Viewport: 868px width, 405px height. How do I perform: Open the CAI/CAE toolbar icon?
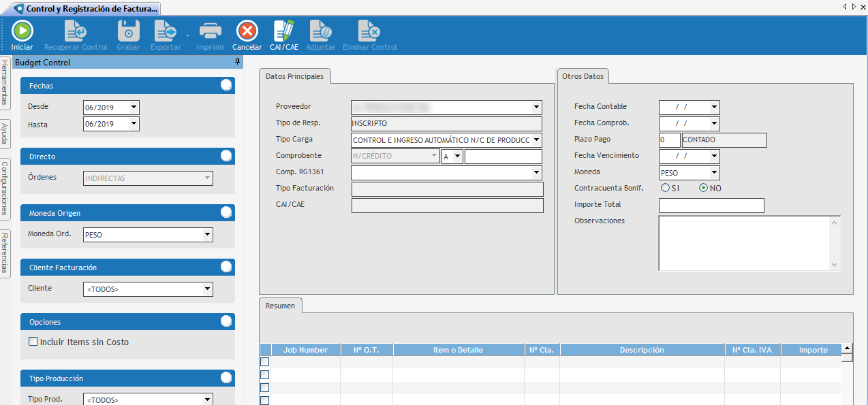click(283, 31)
